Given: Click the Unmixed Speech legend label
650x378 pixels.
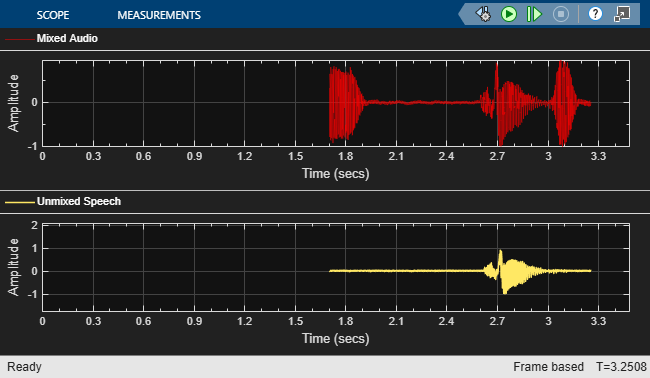Looking at the screenshot, I should click(79, 201).
